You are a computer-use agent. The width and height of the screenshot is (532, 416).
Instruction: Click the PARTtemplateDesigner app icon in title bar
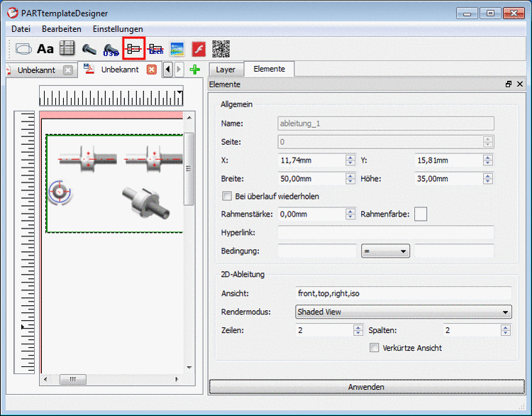13,13
